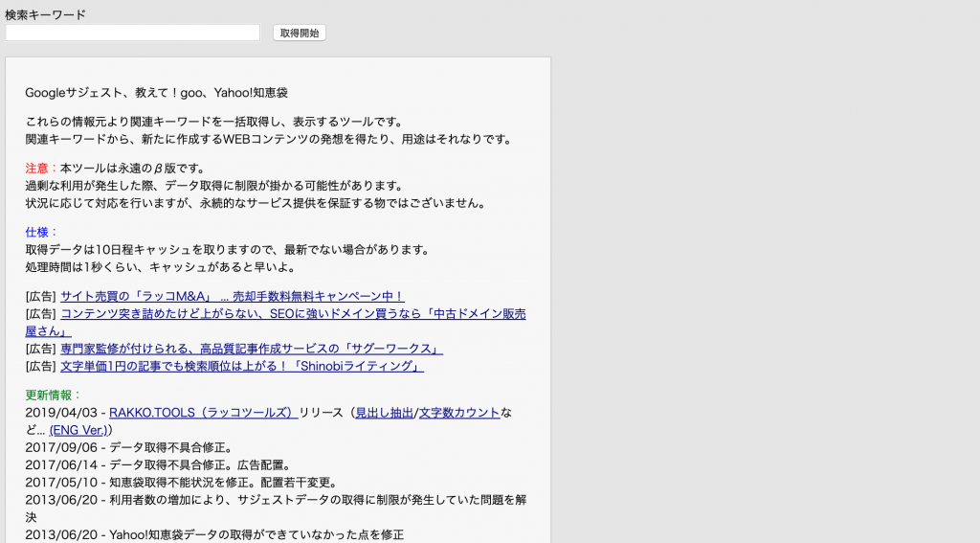980x543 pixels.
Task: Click the line 状況に応じて対応を行いますが
Action: point(256,203)
